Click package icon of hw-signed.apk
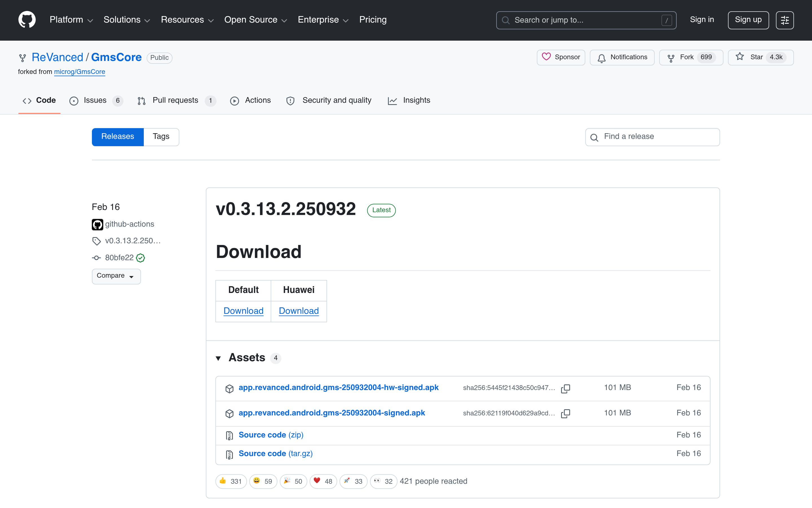Image resolution: width=812 pixels, height=508 pixels. [x=230, y=389]
